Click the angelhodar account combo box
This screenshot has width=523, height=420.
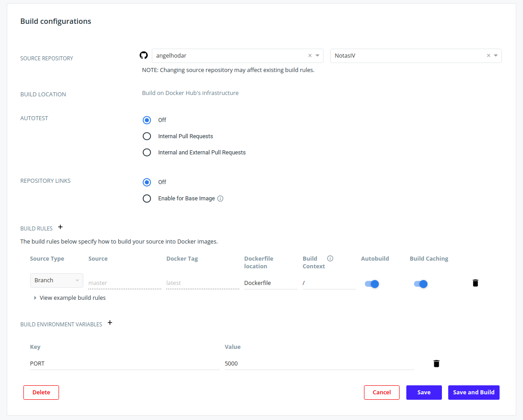tap(237, 56)
